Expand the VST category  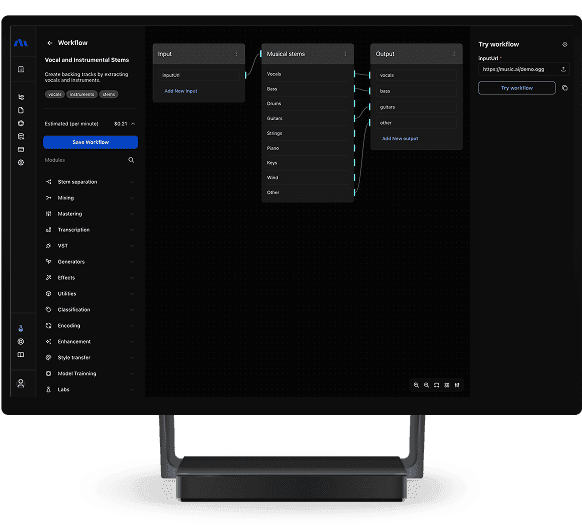point(132,246)
